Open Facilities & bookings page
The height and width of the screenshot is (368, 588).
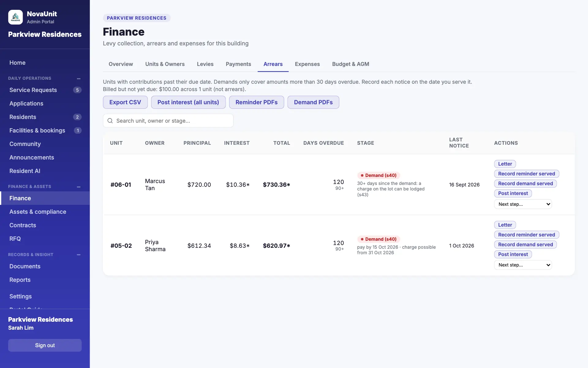coord(45,131)
